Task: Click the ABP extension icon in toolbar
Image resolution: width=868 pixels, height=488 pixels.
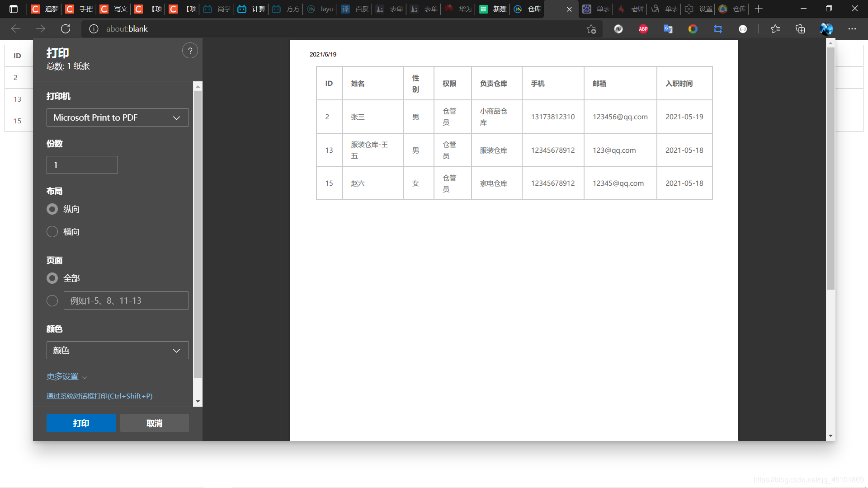Action: point(644,28)
